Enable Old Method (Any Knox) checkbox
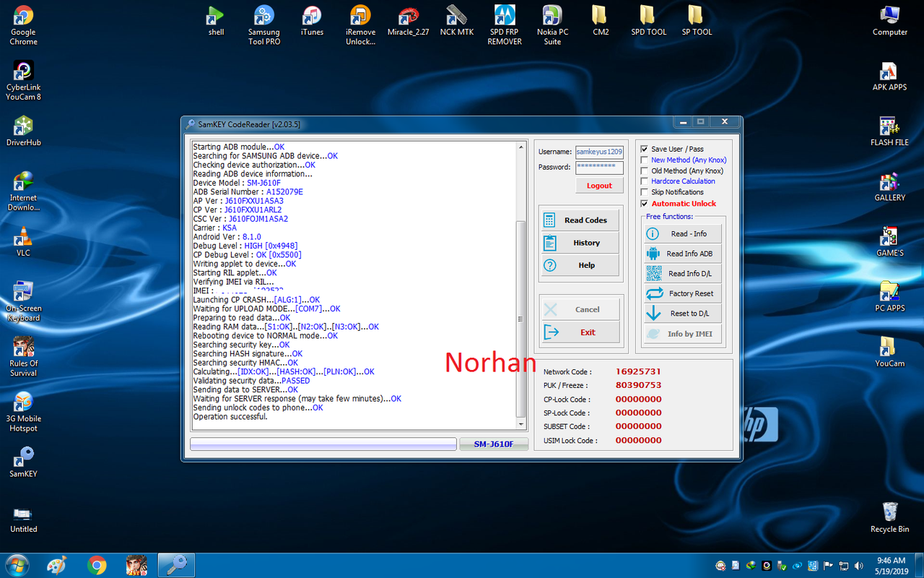This screenshot has height=578, width=924. click(645, 171)
